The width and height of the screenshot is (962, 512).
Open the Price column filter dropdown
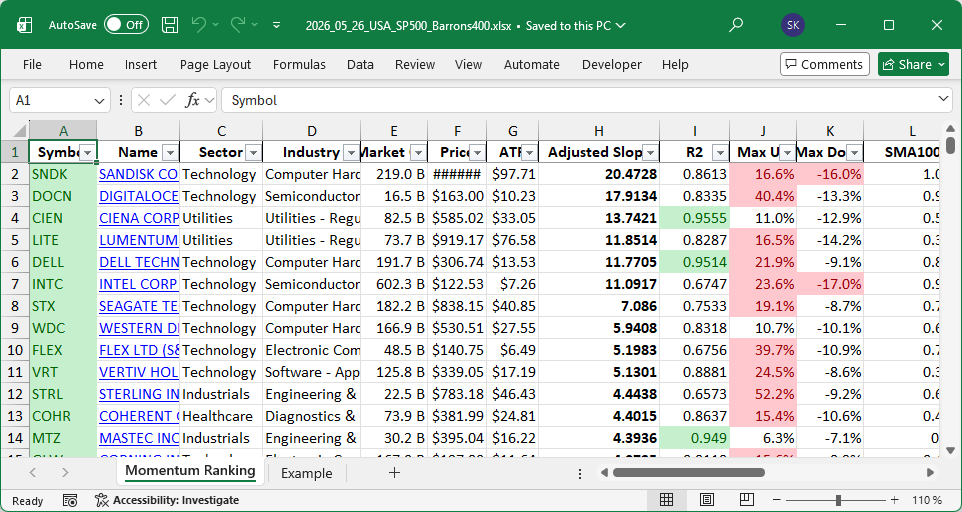click(477, 153)
